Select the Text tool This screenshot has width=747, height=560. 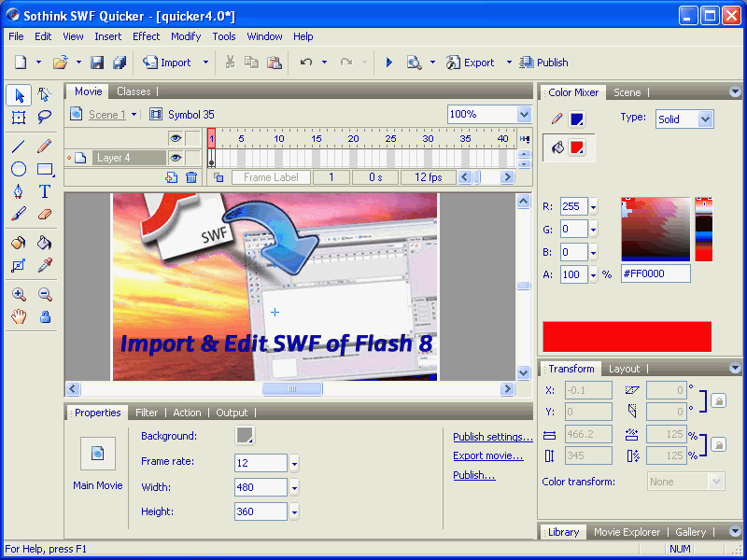tap(44, 191)
